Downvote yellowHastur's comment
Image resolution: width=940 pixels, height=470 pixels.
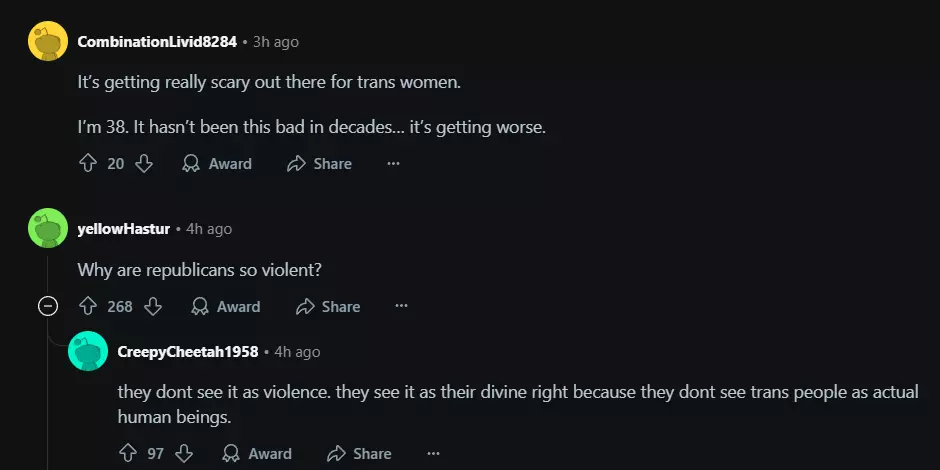152,306
